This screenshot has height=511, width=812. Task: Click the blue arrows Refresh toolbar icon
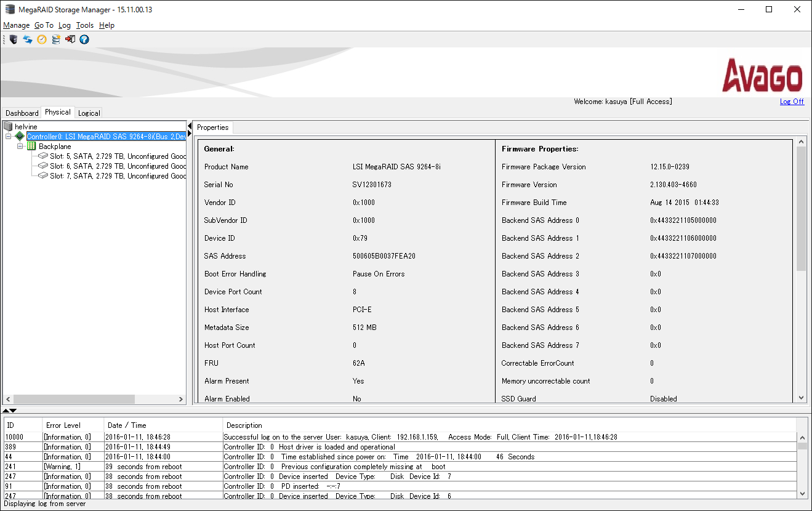point(28,39)
